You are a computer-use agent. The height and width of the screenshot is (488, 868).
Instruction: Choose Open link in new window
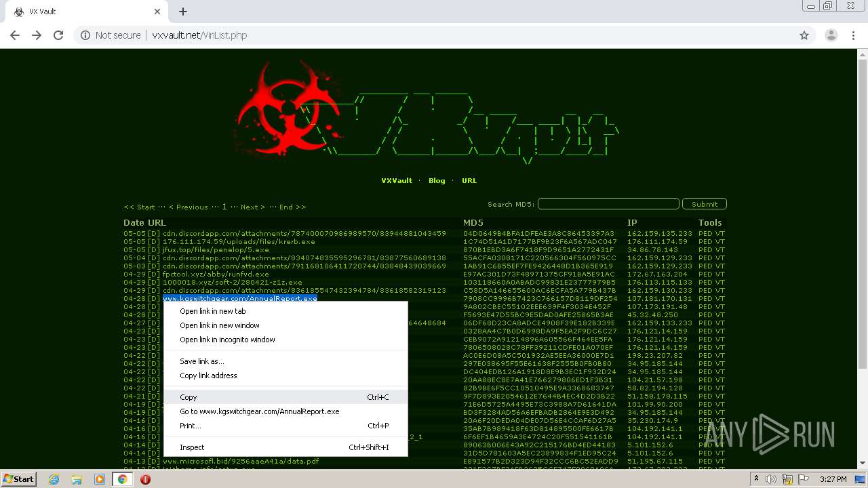click(285, 325)
